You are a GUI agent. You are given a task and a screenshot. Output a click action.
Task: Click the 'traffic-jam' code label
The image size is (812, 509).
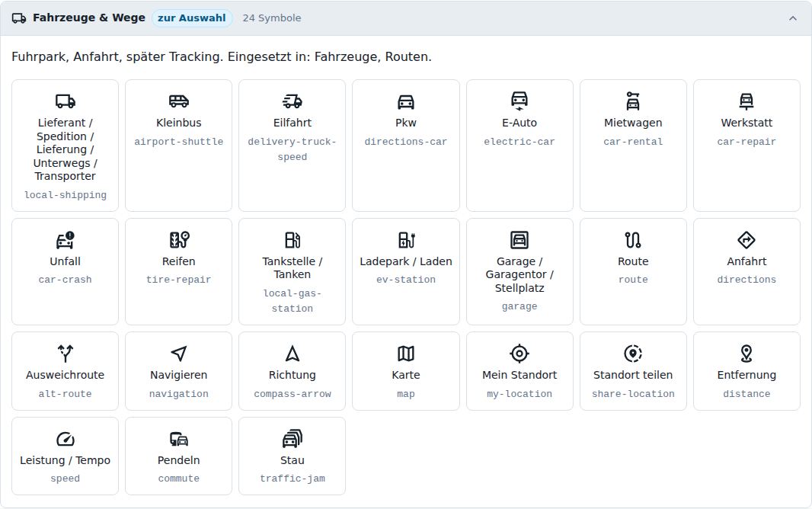coord(292,479)
